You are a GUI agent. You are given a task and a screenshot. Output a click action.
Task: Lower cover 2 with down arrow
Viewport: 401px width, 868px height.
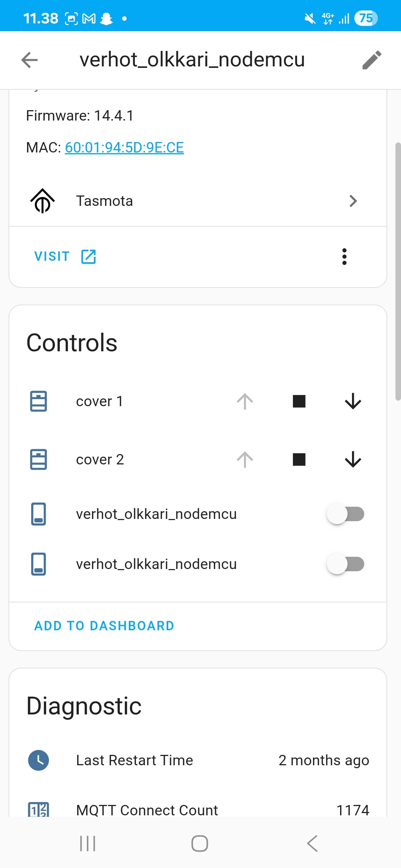353,460
